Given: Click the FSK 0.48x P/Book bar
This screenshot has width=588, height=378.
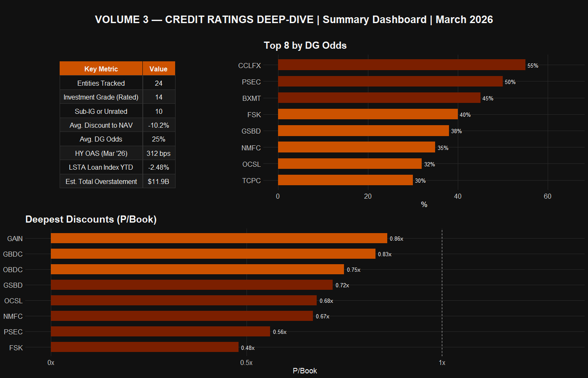Looking at the screenshot, I should [x=144, y=347].
